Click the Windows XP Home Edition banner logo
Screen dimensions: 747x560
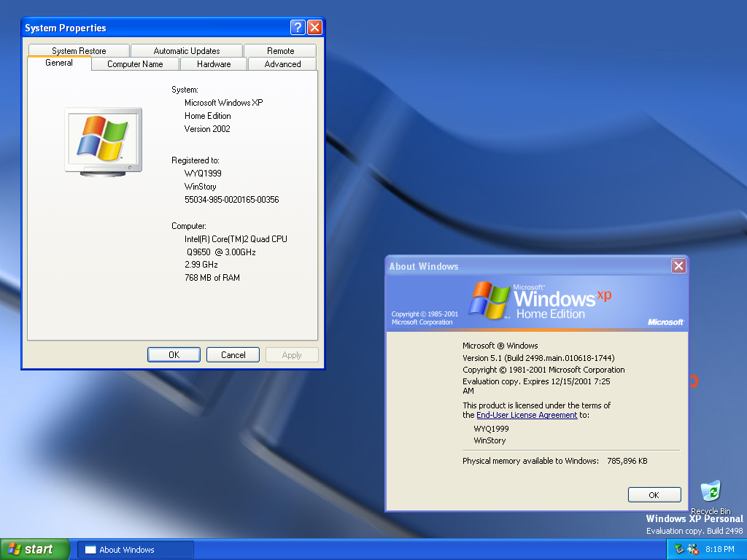(539, 300)
